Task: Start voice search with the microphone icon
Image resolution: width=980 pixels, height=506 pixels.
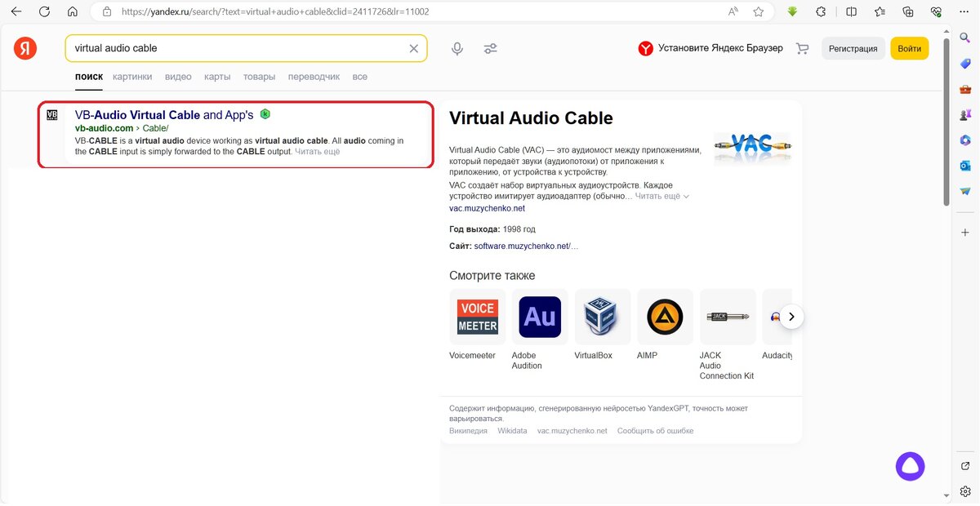Action: click(457, 49)
